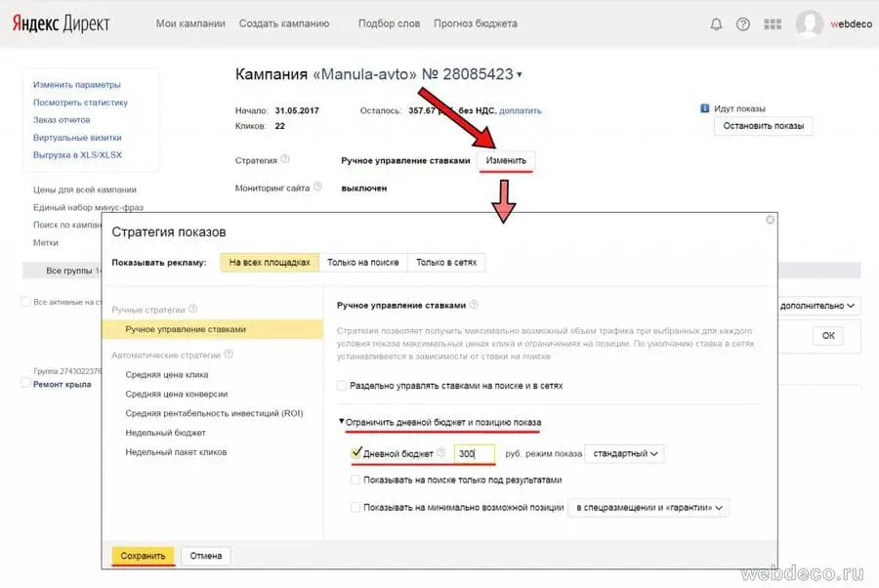Open the режим показа стандартный dropdown
The width and height of the screenshot is (879, 588).
pyautogui.click(x=624, y=453)
